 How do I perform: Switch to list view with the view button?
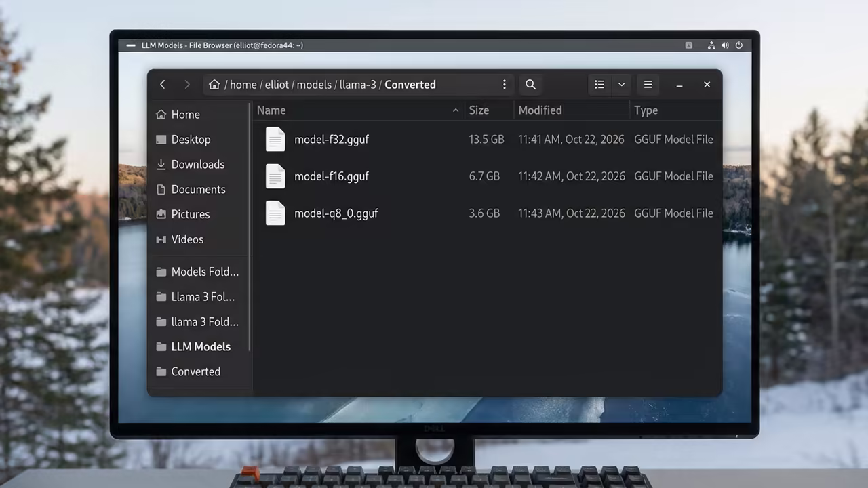(599, 85)
